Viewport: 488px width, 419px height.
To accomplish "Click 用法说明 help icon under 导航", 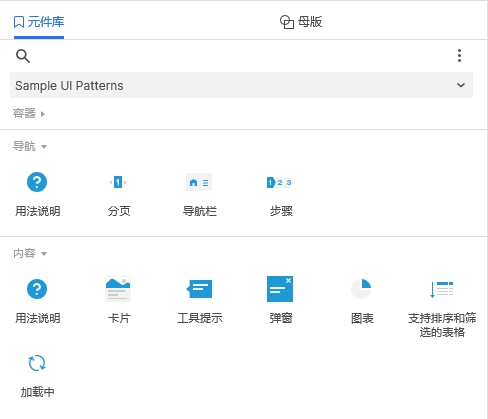I will (37, 194).
